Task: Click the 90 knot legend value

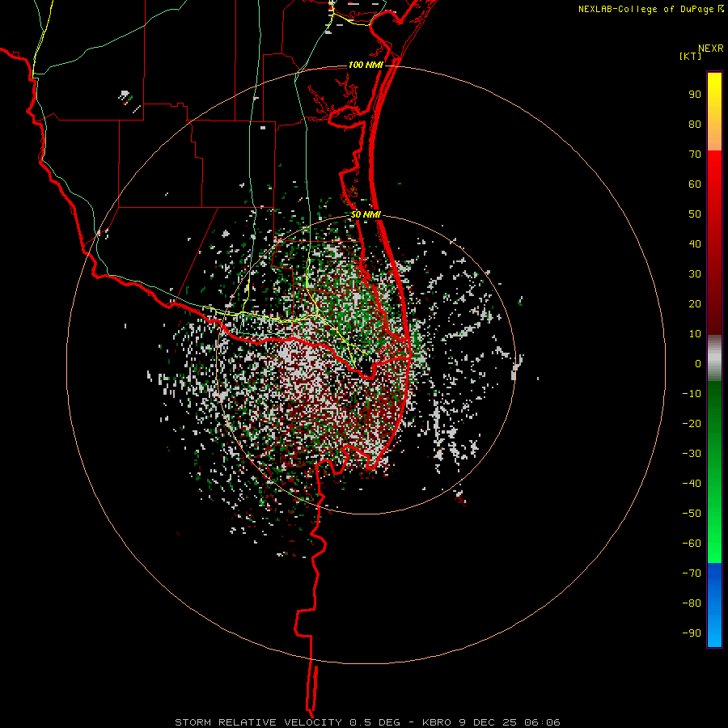Action: (x=695, y=95)
